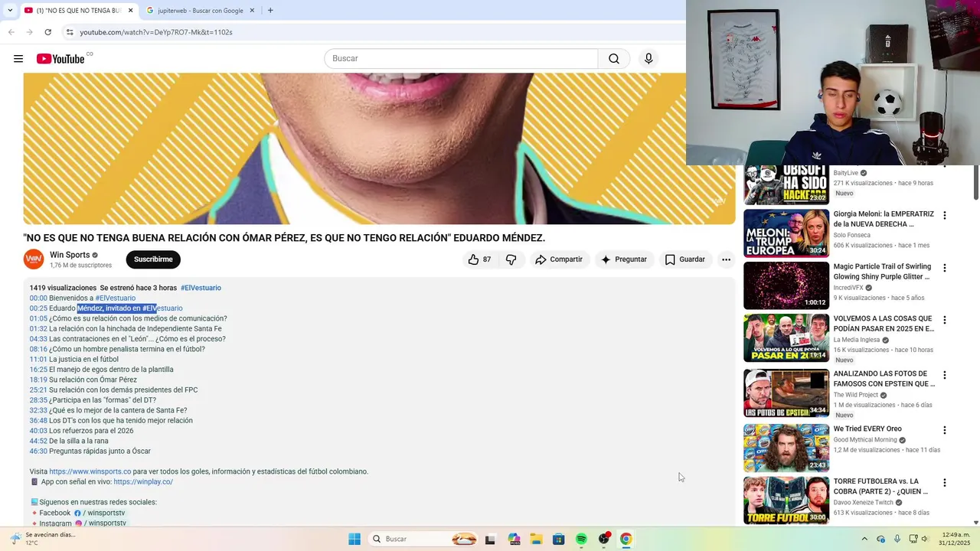Open the YouTube hamburger guide menu

[18, 59]
